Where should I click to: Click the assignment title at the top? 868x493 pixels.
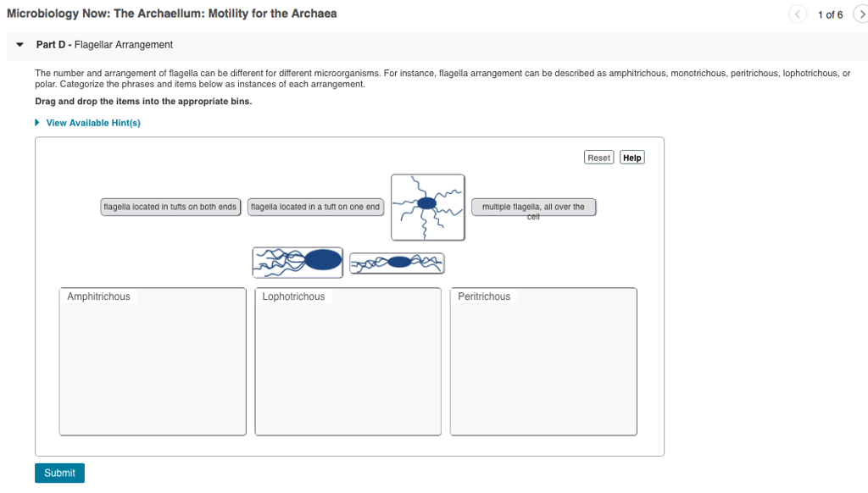[x=171, y=14]
